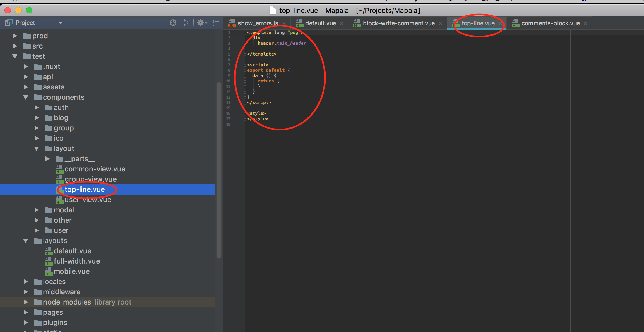Collapse the components folder

pos(26,97)
